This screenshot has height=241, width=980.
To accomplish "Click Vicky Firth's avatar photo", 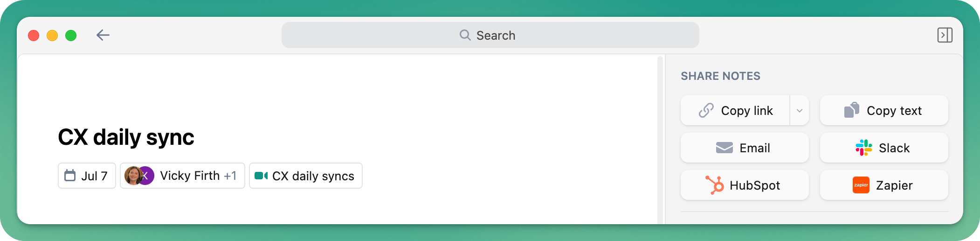I will 132,176.
